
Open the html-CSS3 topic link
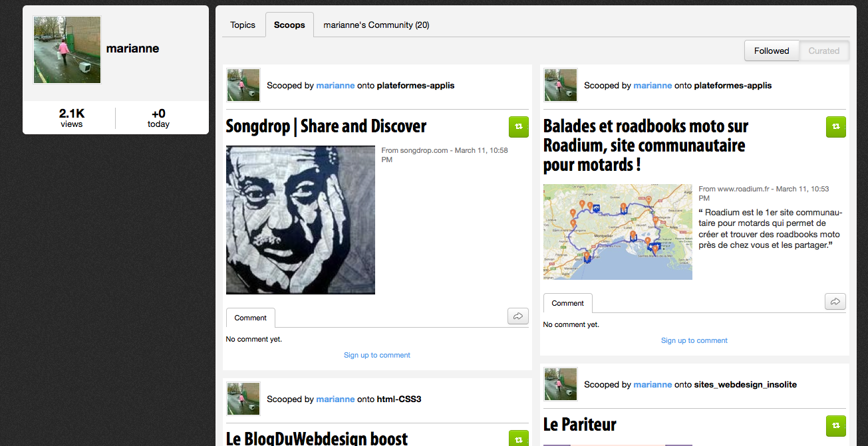(x=399, y=399)
